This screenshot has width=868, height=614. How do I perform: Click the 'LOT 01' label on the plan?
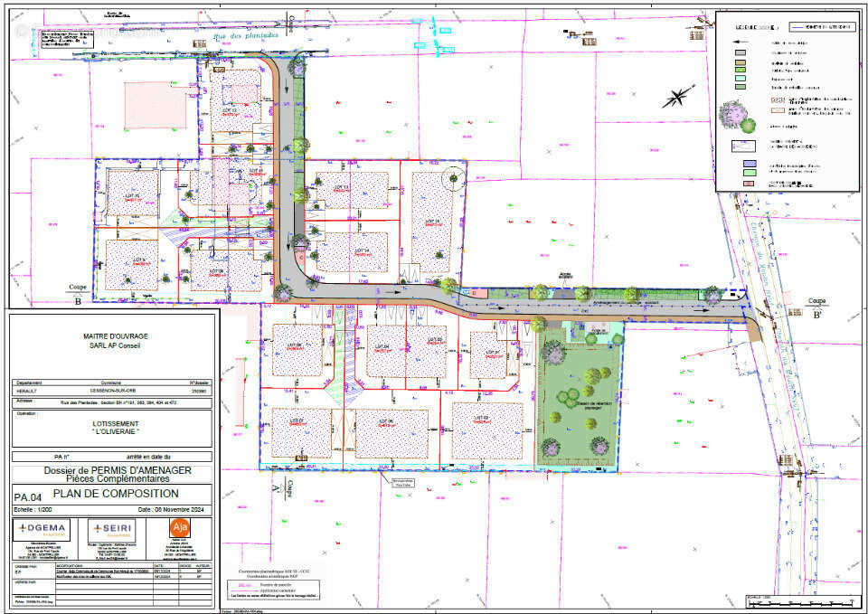pos(493,352)
